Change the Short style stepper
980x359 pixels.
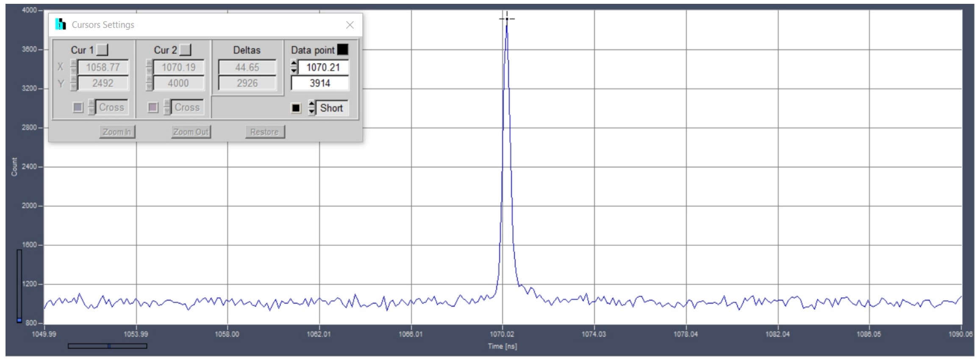point(312,108)
